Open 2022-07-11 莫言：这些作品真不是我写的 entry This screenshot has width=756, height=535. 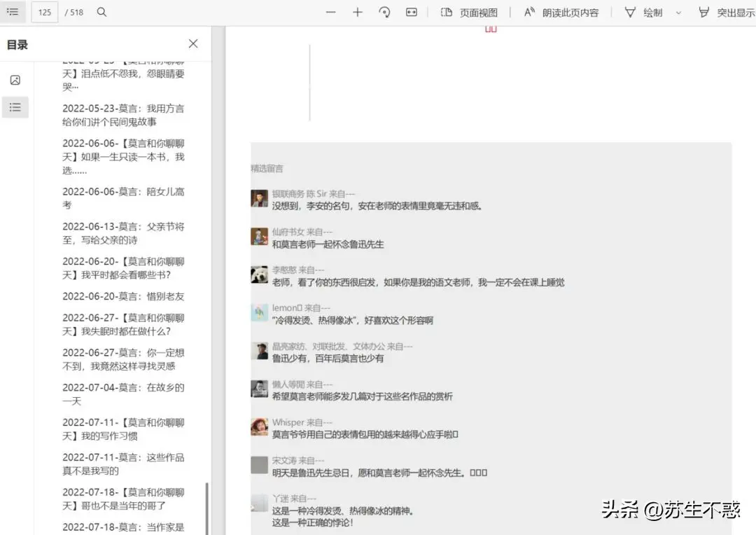click(123, 464)
